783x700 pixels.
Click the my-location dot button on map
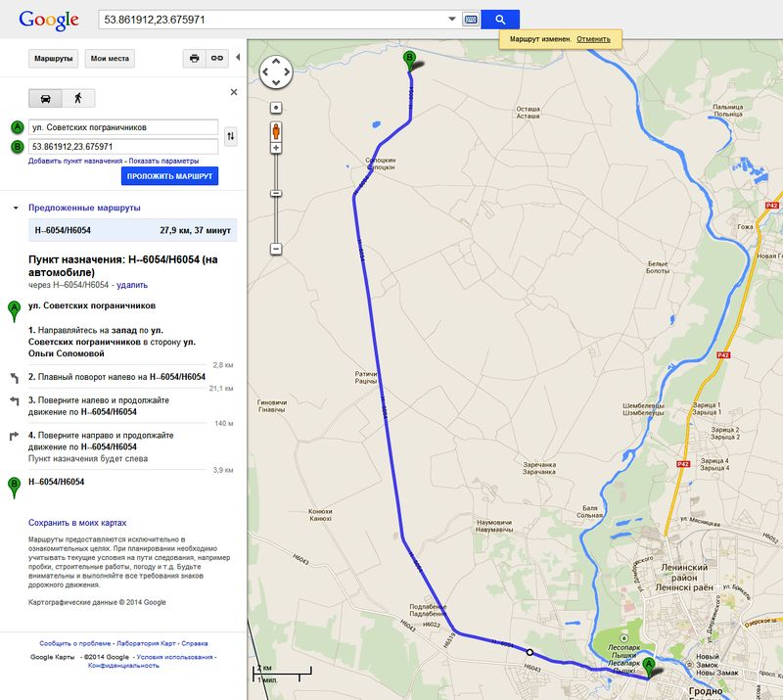277,107
